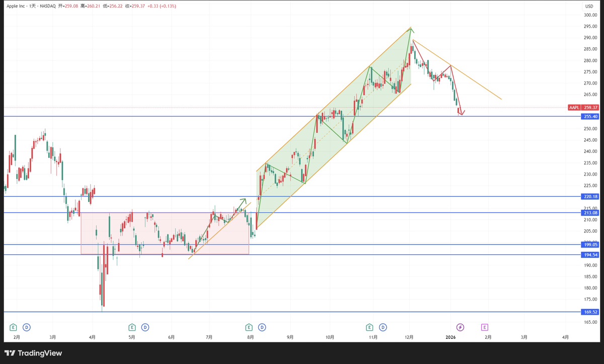Click the 213.08 price level label
The height and width of the screenshot is (364, 604).
pos(591,213)
